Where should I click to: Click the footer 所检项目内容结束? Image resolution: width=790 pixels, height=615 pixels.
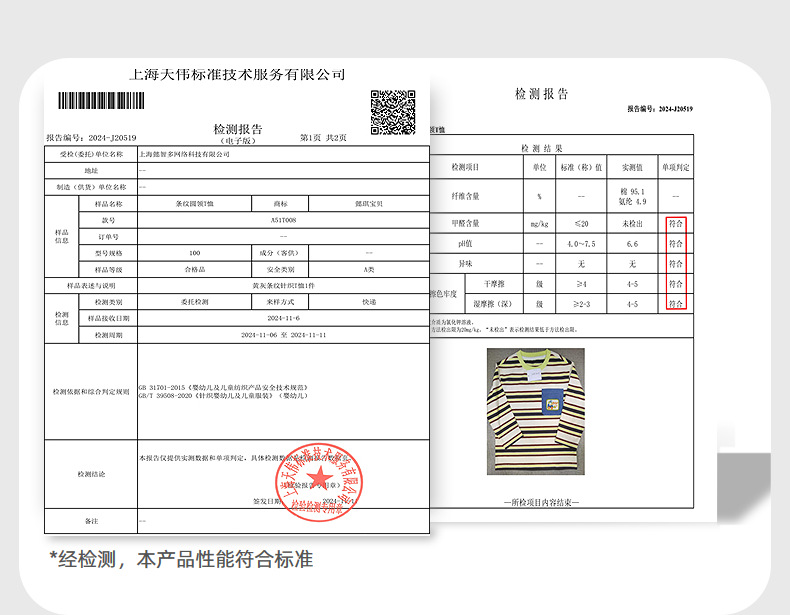click(542, 502)
